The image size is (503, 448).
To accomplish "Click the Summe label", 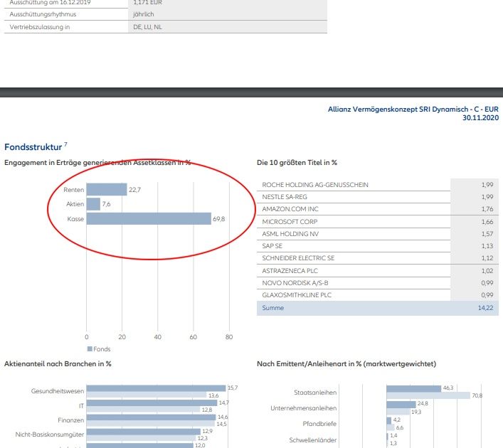I will (x=273, y=308).
